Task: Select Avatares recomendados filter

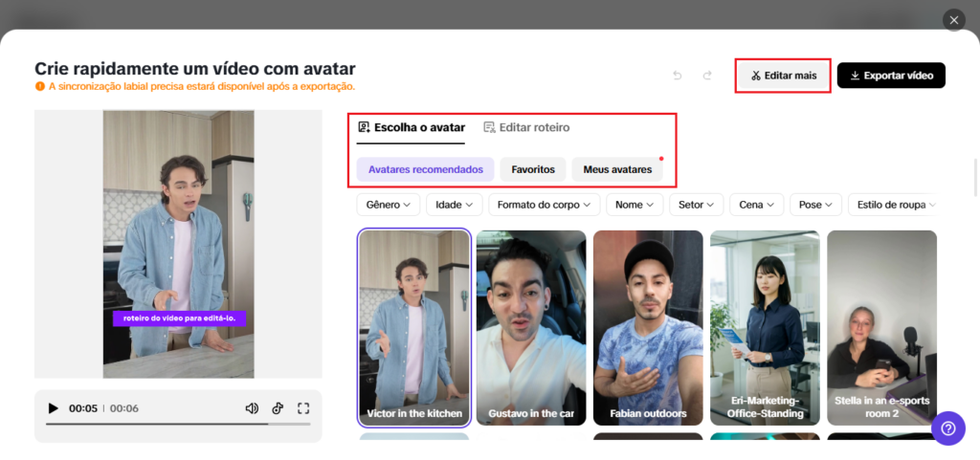Action: (x=426, y=170)
